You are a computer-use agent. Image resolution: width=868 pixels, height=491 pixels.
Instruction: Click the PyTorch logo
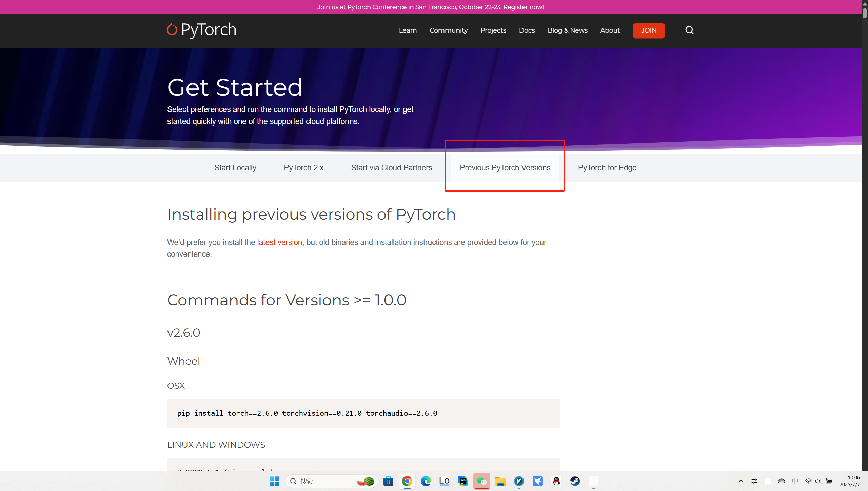pos(201,30)
